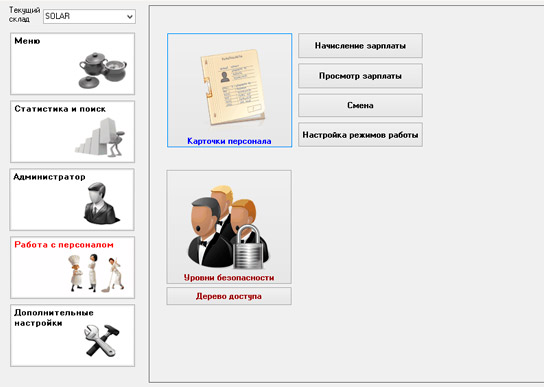544x387 pixels.
Task: Open the Статистика и поиск chart icon
Action: coord(100,137)
